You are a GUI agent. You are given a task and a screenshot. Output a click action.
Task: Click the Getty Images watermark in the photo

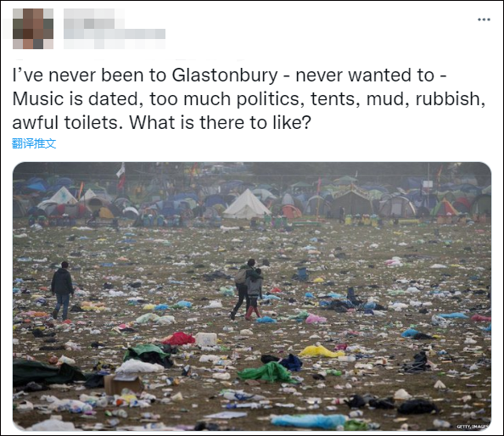[x=473, y=427]
